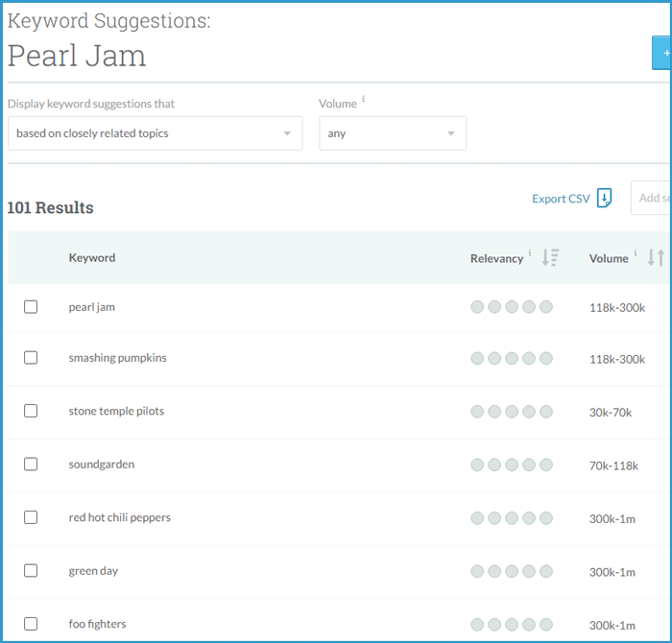Open the 'based on closely related topics' dropdown
The height and width of the screenshot is (643, 672).
point(155,133)
